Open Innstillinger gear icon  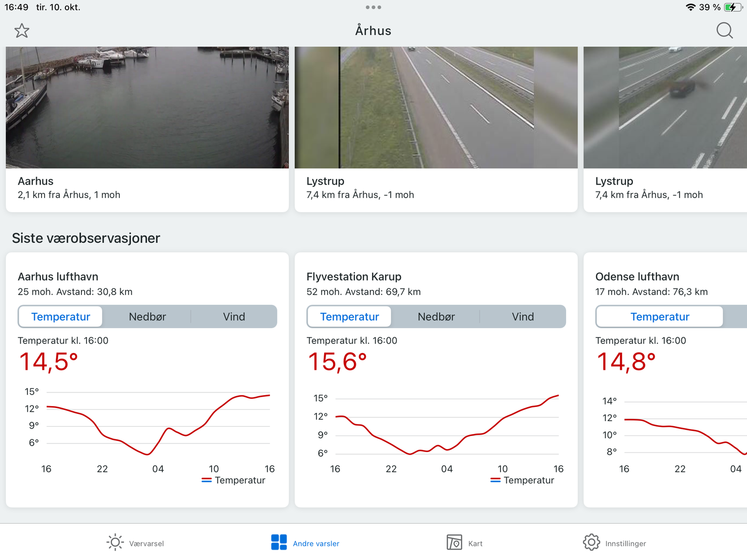coord(591,542)
